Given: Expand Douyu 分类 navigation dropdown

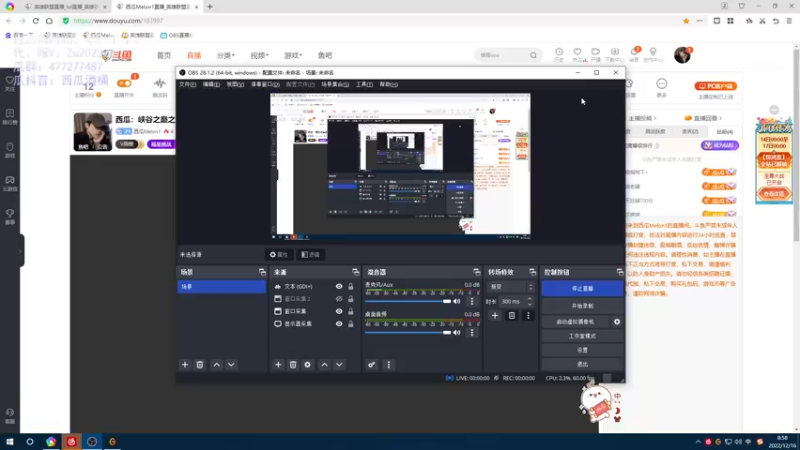Looking at the screenshot, I should coord(226,55).
